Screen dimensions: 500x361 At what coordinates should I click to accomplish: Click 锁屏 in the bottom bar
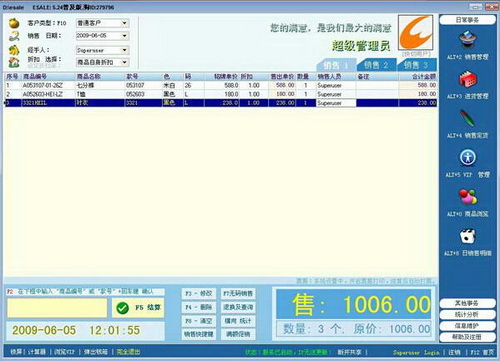[x=16, y=352]
